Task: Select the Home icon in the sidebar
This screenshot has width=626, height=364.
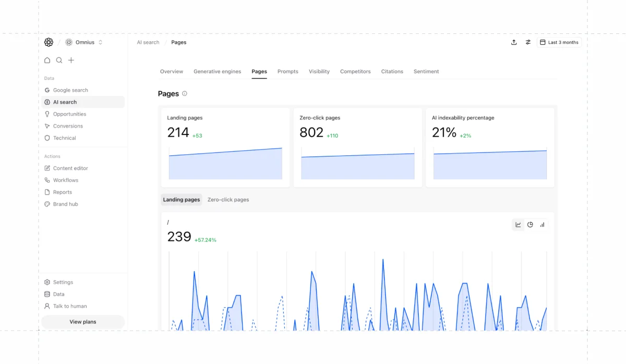Action: point(47,60)
